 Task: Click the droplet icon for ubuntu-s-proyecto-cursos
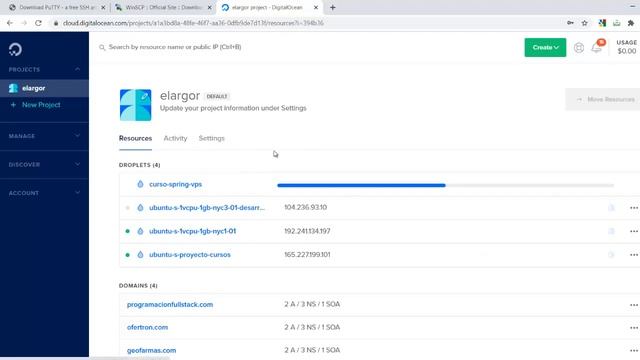(140, 255)
